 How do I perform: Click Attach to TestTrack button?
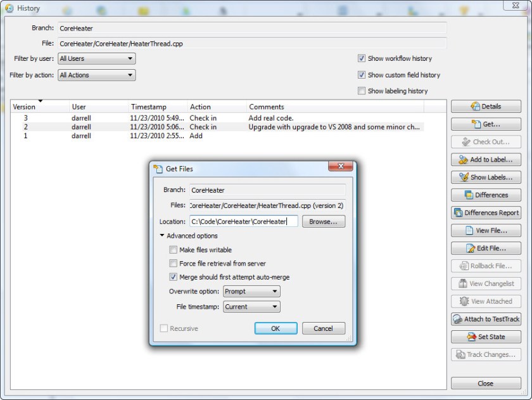point(486,319)
